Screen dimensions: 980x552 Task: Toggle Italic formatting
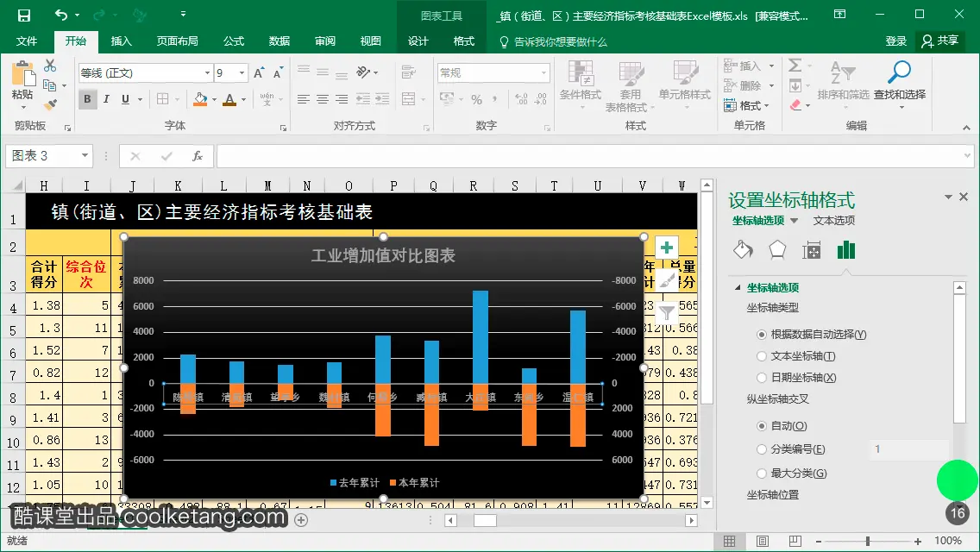pyautogui.click(x=106, y=99)
